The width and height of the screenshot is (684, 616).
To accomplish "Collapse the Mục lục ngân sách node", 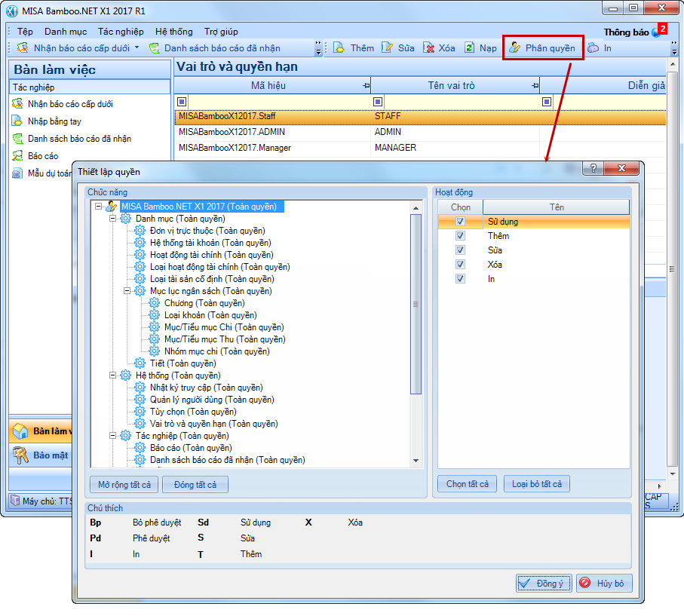I will click(127, 290).
